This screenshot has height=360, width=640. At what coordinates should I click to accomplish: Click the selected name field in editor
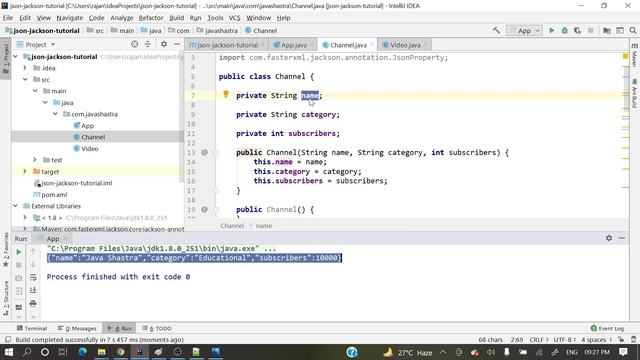coord(309,96)
